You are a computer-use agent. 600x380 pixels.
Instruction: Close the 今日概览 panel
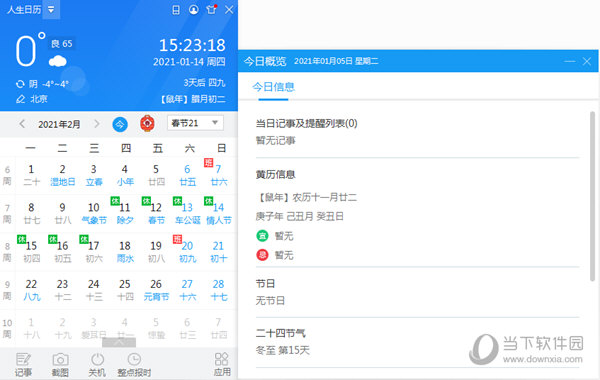click(x=587, y=61)
